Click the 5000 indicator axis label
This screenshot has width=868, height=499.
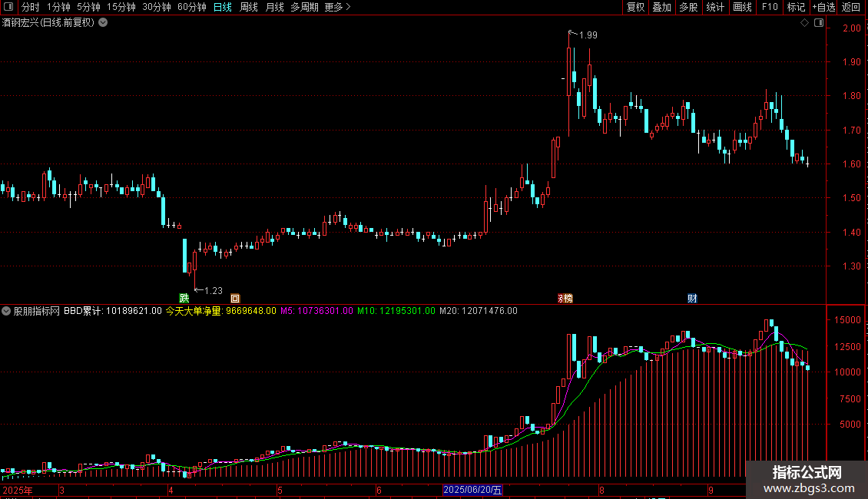(850, 425)
